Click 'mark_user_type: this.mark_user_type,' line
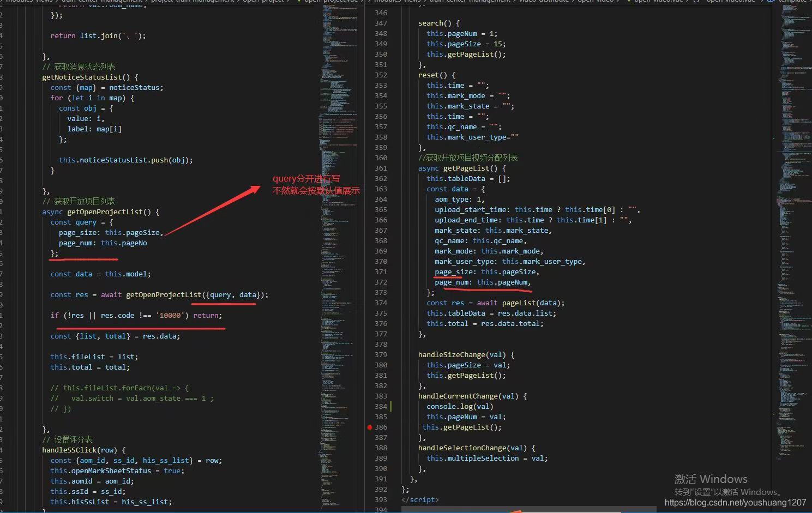The image size is (812, 513). [x=510, y=262]
